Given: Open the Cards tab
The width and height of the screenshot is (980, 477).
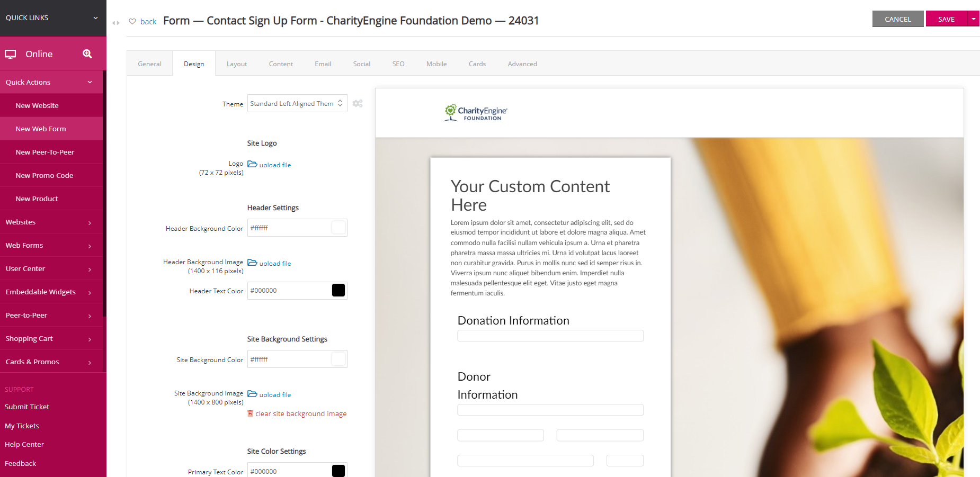Looking at the screenshot, I should coord(477,64).
